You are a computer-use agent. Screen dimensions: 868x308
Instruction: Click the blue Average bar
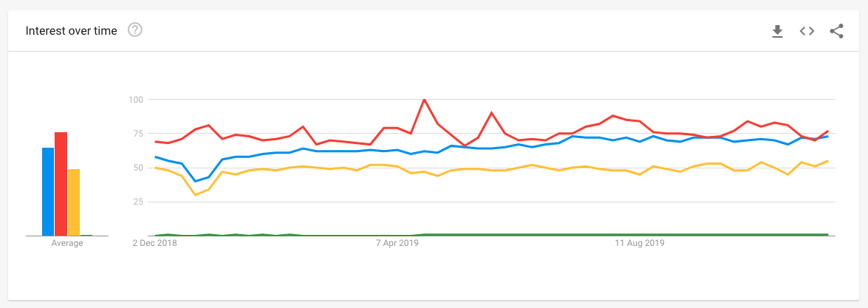click(x=48, y=191)
